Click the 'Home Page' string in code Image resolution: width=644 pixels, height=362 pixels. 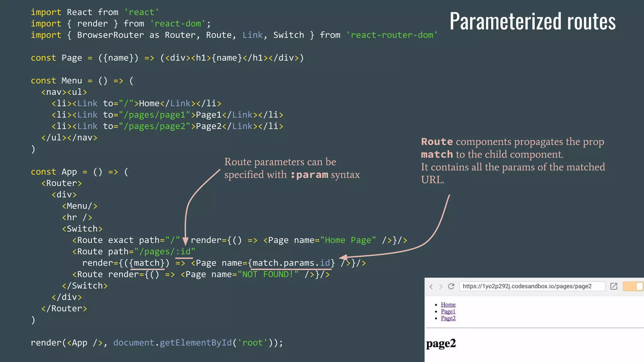[348, 240]
